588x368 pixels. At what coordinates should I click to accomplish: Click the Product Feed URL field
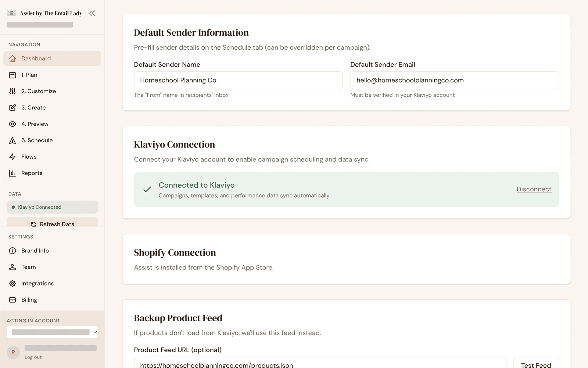pyautogui.click(x=320, y=362)
